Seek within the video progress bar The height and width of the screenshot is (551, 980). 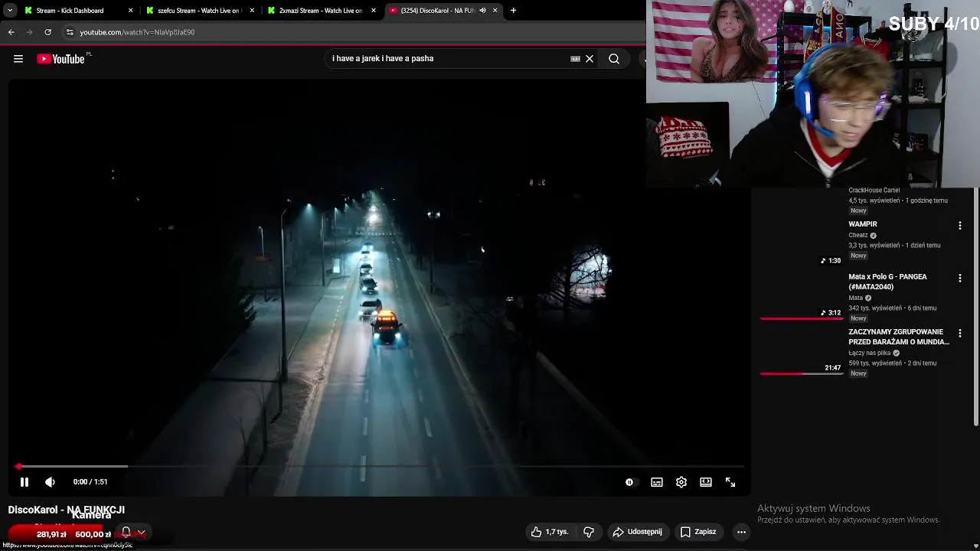pos(380,466)
